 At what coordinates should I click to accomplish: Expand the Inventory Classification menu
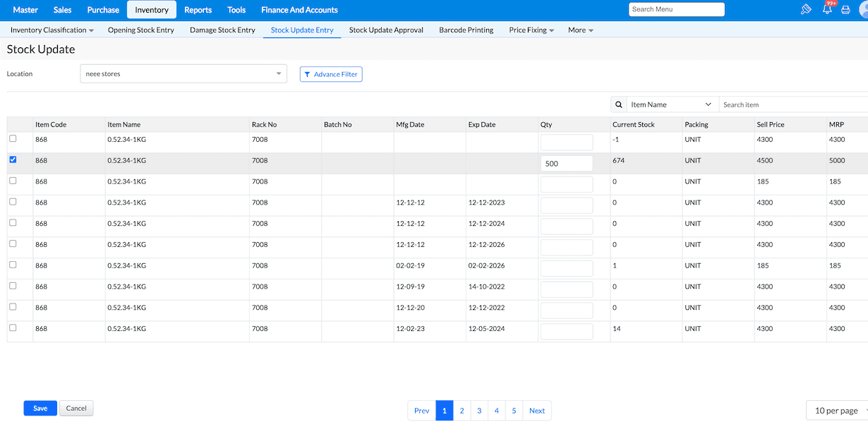point(52,30)
